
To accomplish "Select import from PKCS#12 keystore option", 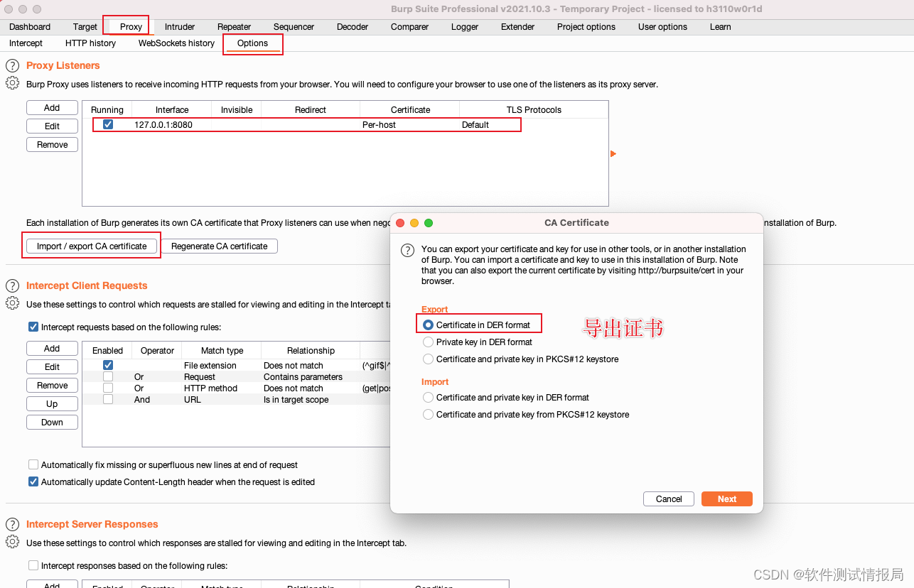I will click(428, 414).
